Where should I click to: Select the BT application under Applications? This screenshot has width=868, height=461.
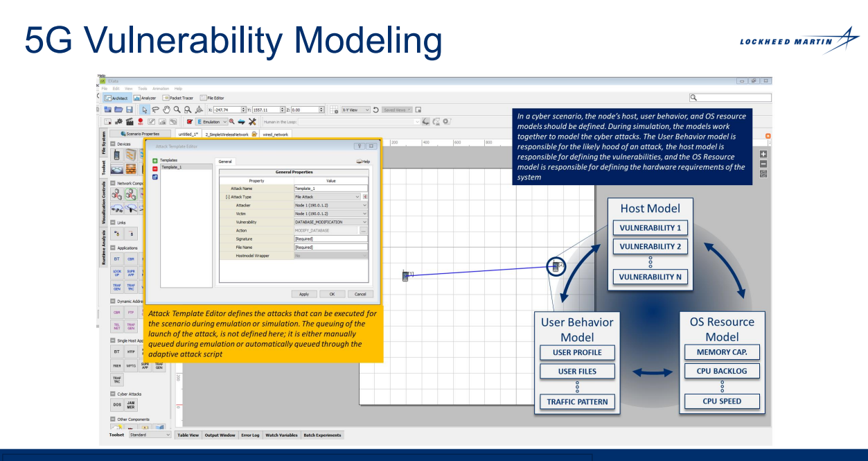(117, 259)
